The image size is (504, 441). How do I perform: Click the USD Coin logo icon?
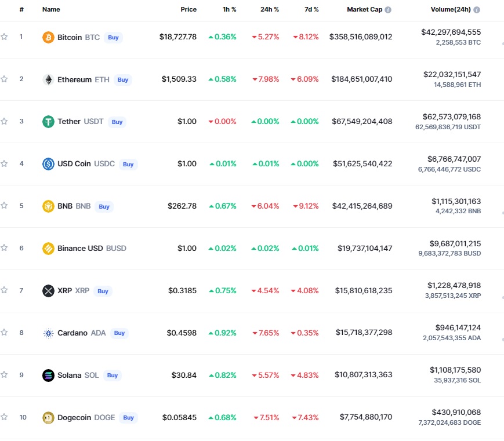coord(48,164)
